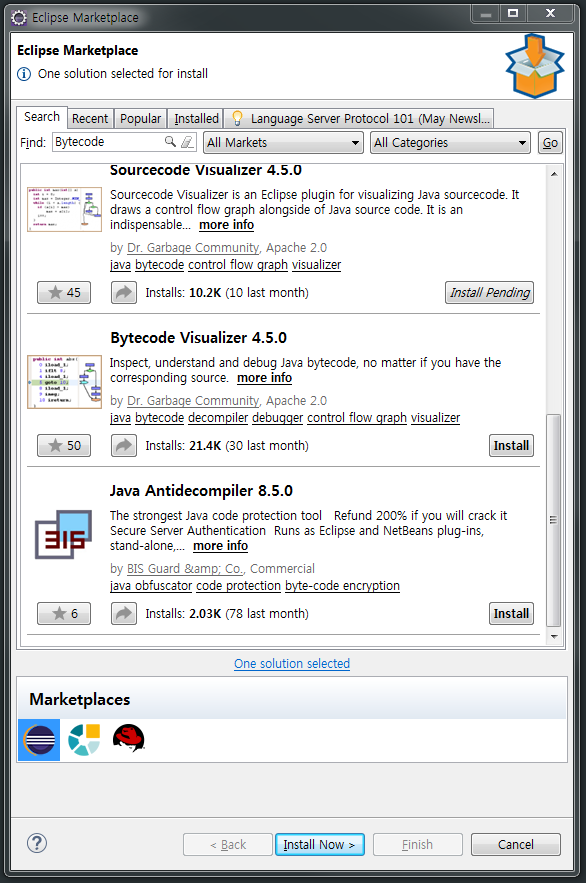Open more info for Java Antidecompiler
The width and height of the screenshot is (586, 883).
pyautogui.click(x=220, y=546)
